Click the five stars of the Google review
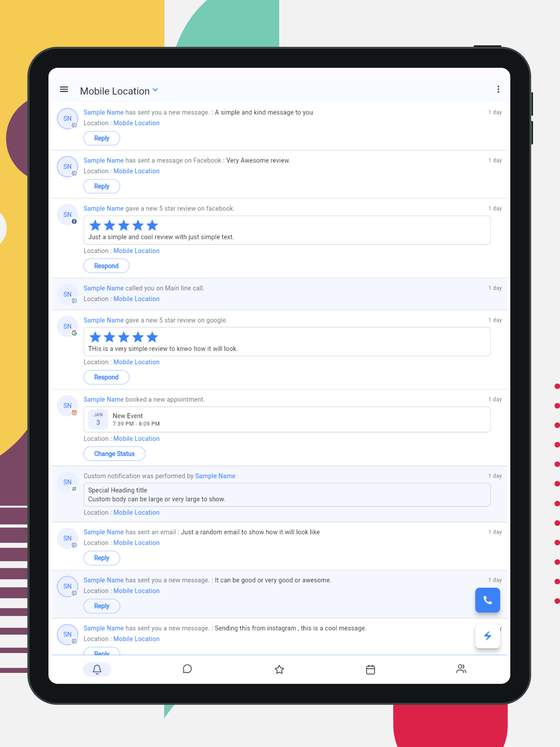 [x=124, y=337]
